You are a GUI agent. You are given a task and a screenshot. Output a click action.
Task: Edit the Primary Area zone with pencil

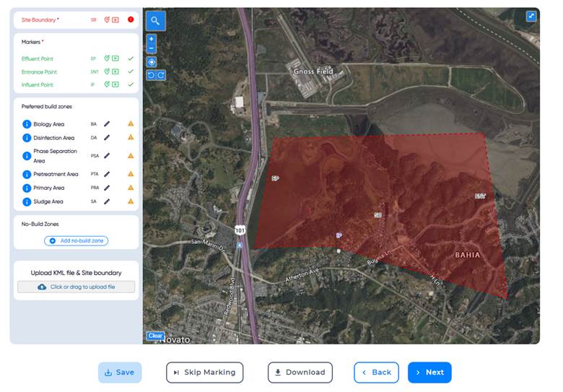pyautogui.click(x=107, y=188)
